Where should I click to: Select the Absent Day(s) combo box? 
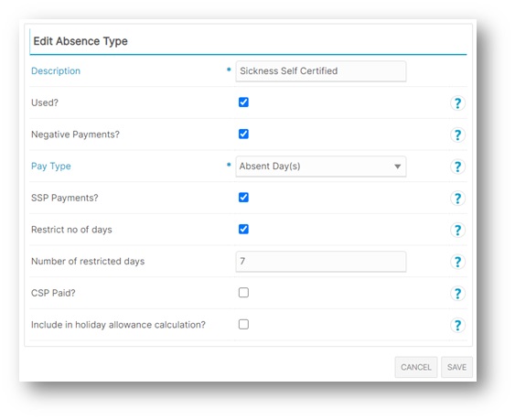click(x=320, y=167)
